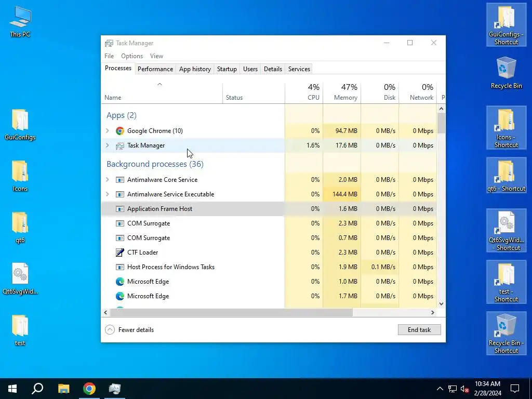
Task: Switch to the App history tab
Action: point(195,69)
